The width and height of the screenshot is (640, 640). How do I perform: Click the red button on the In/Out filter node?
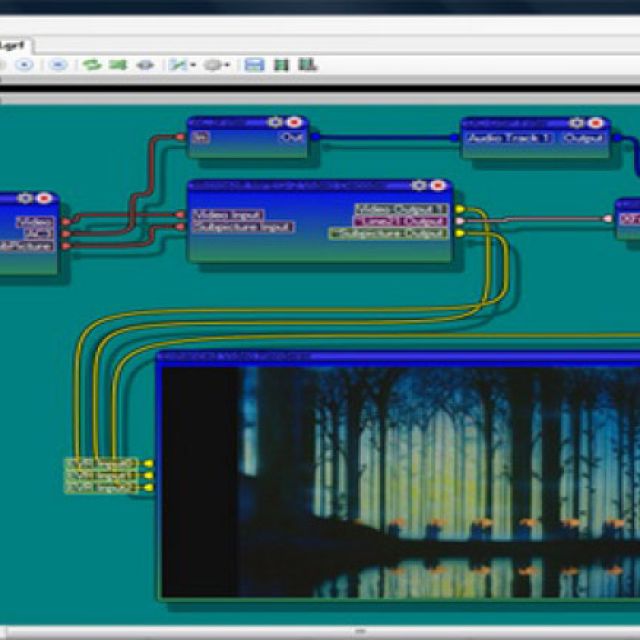tap(294, 122)
